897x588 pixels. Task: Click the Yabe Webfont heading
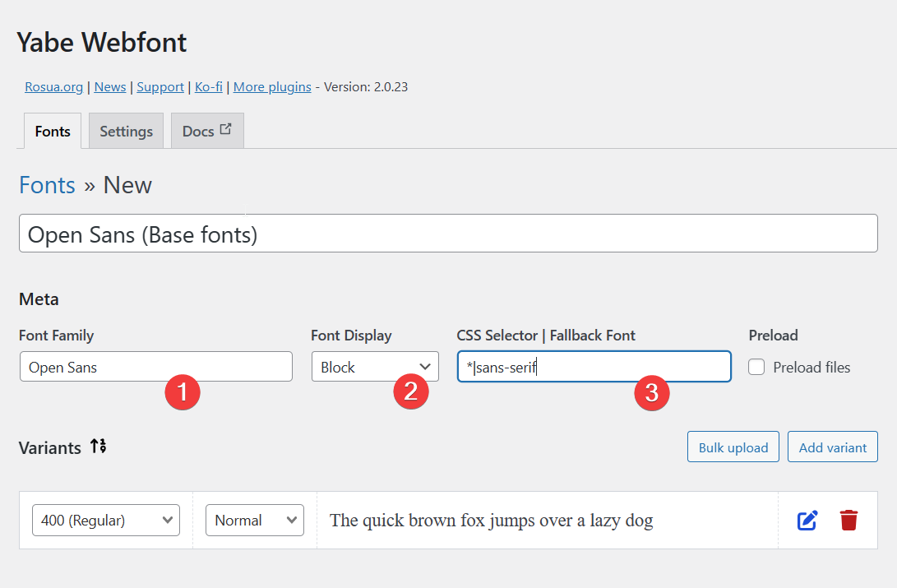102,42
